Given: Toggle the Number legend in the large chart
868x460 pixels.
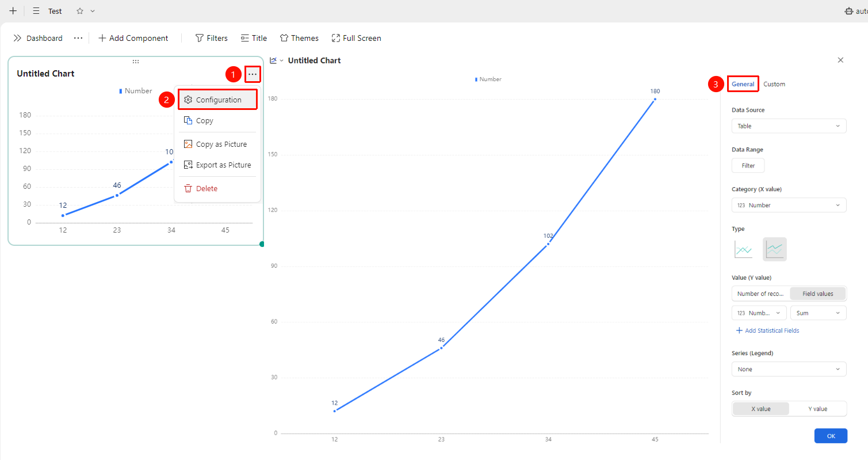Looking at the screenshot, I should tap(488, 79).
